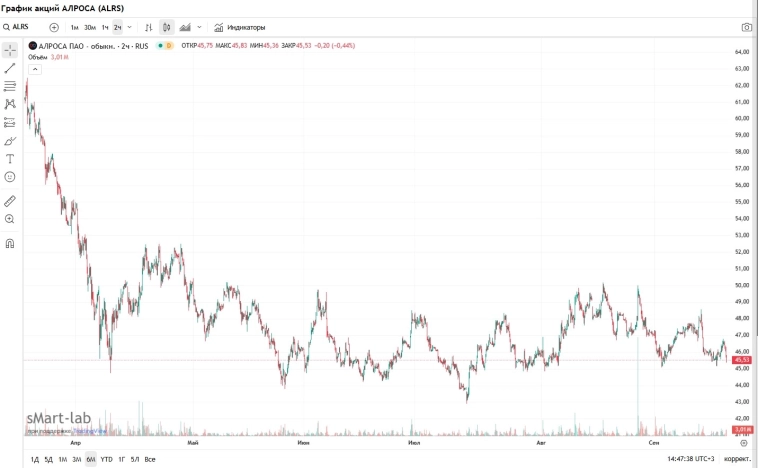Click the 64,00 price axis value

point(742,52)
